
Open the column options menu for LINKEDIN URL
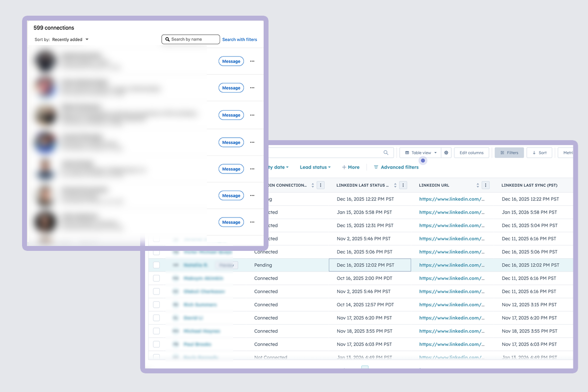486,185
